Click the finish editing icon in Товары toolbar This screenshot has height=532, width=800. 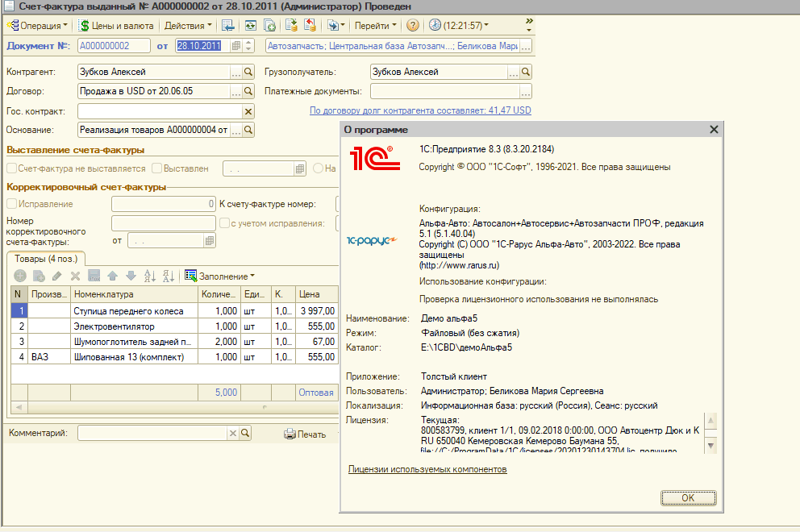coord(94,276)
